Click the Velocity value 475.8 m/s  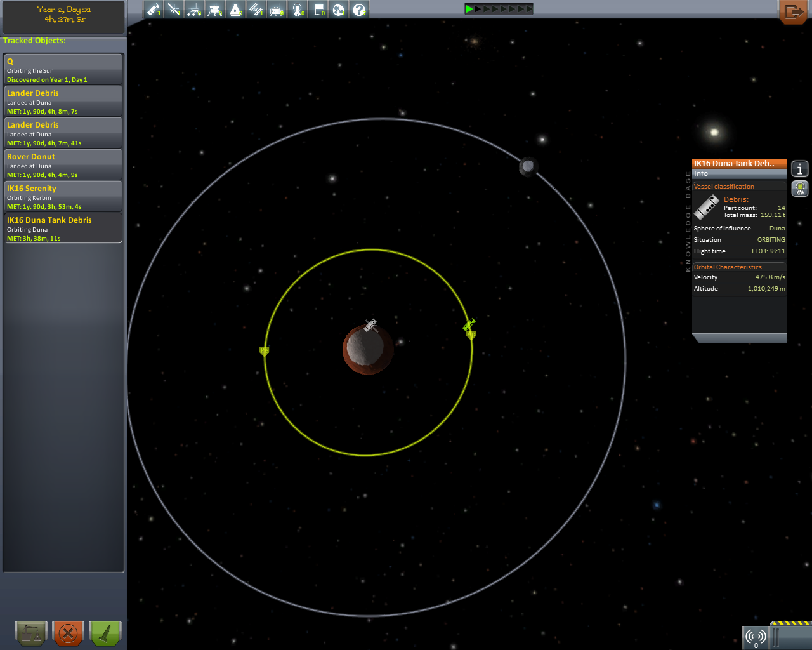pos(770,277)
